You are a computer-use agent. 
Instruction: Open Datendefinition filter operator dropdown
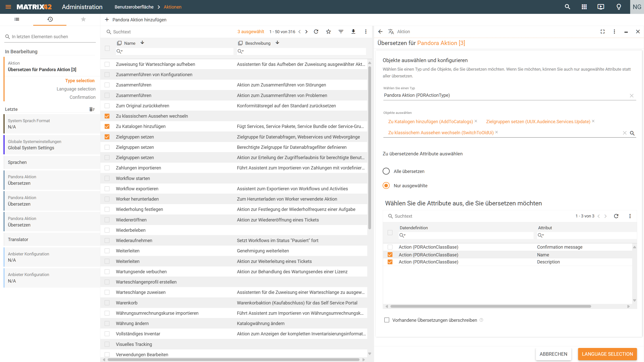pyautogui.click(x=402, y=235)
